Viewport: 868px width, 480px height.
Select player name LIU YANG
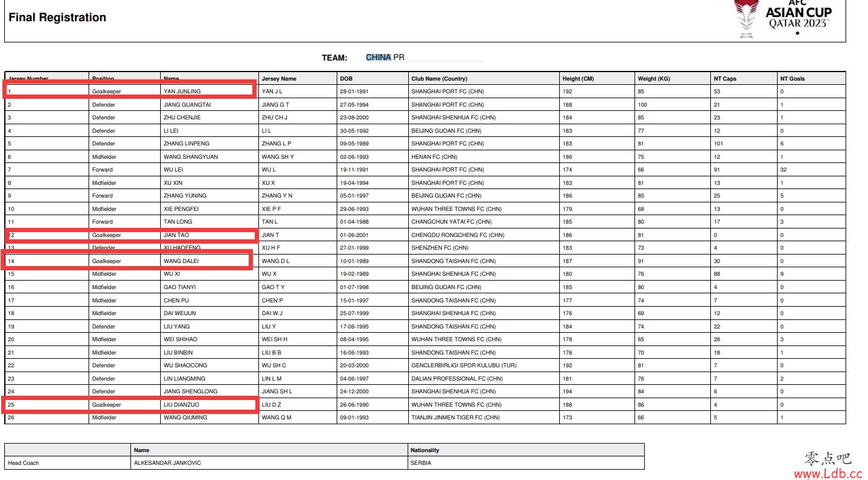coord(177,327)
